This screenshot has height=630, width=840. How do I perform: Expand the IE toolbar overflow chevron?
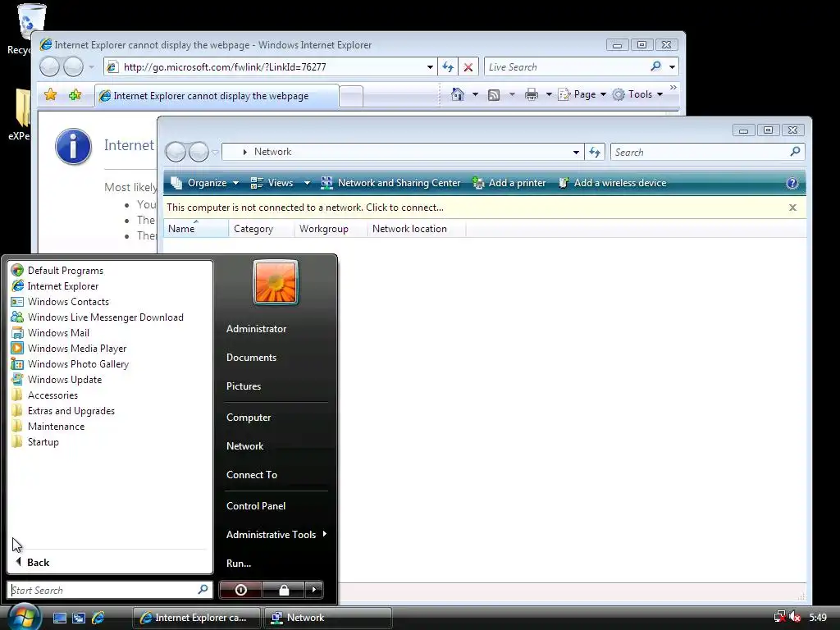pos(673,87)
